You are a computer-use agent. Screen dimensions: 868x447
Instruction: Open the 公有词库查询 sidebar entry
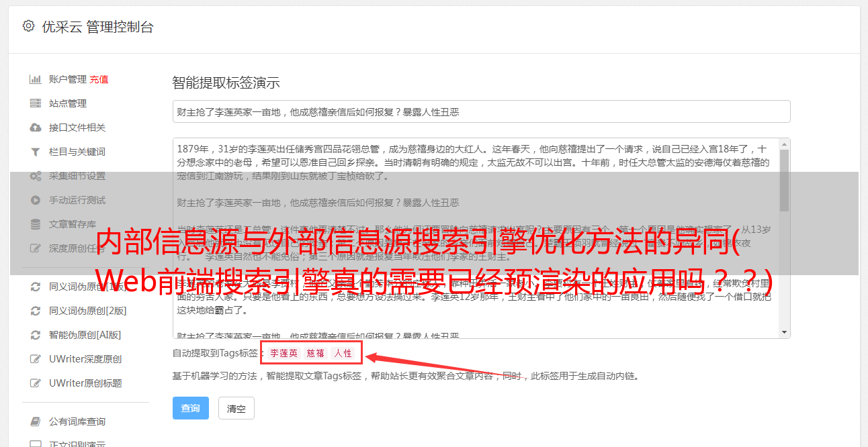click(77, 421)
